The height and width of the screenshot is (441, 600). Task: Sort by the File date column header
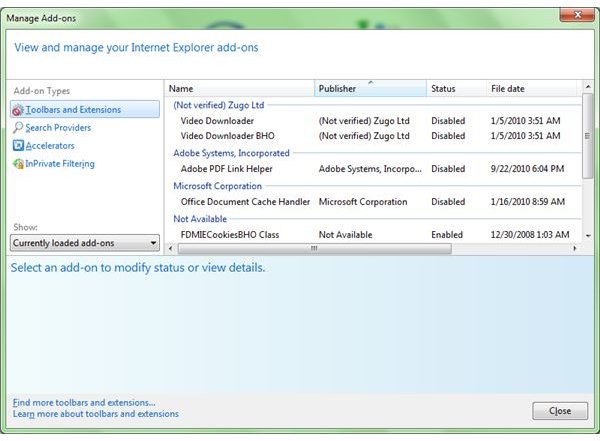pos(533,88)
